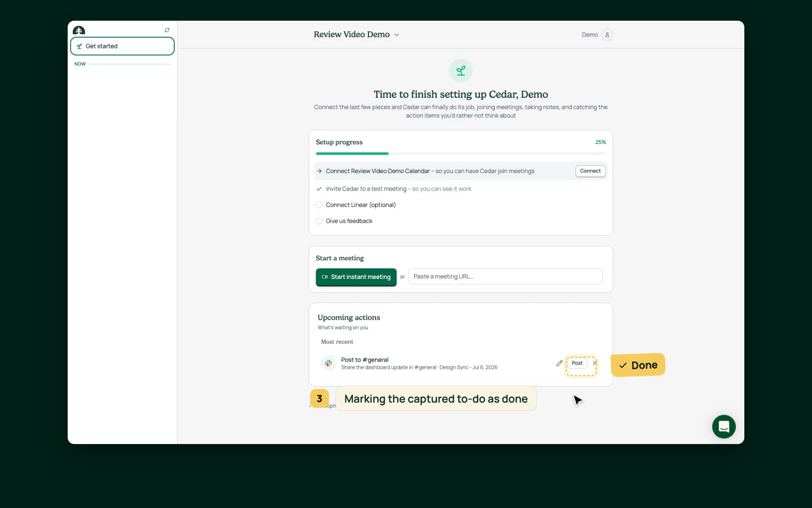
Task: Focus the Paste a meeting URL field
Action: 505,277
